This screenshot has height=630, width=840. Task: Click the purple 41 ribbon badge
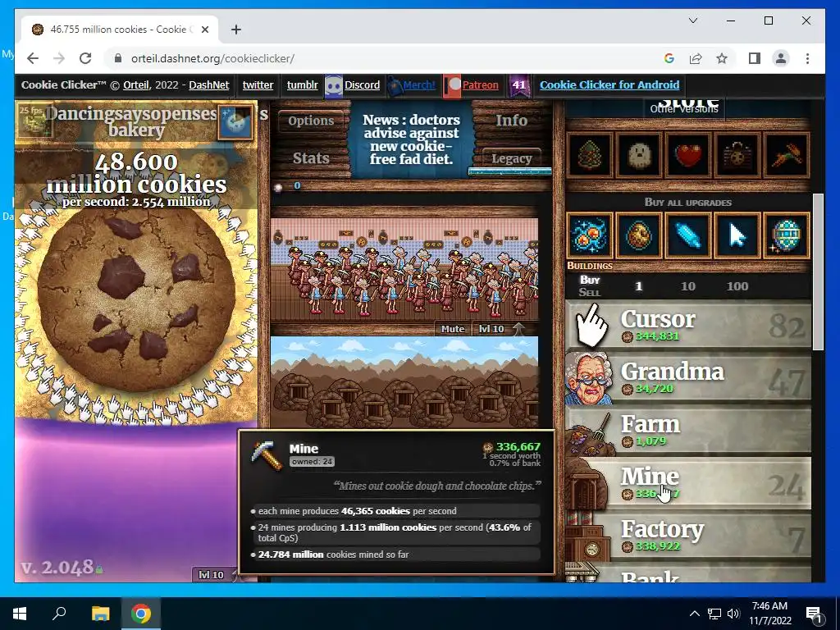pos(519,85)
